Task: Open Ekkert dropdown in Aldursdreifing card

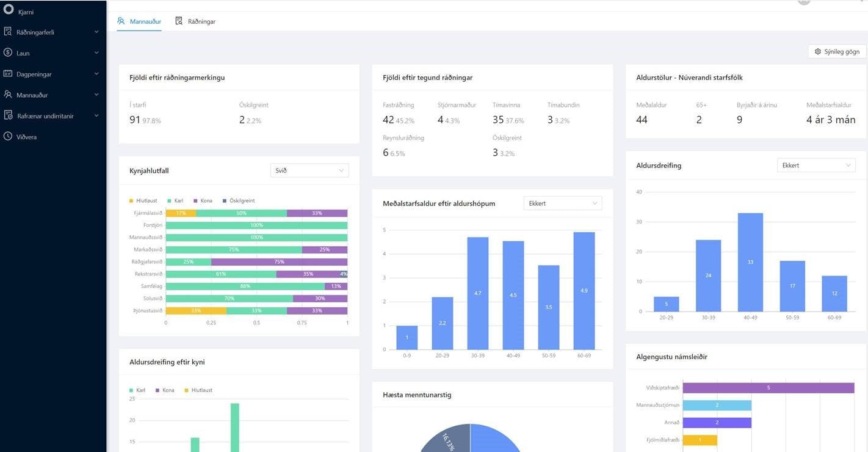Action: [816, 165]
